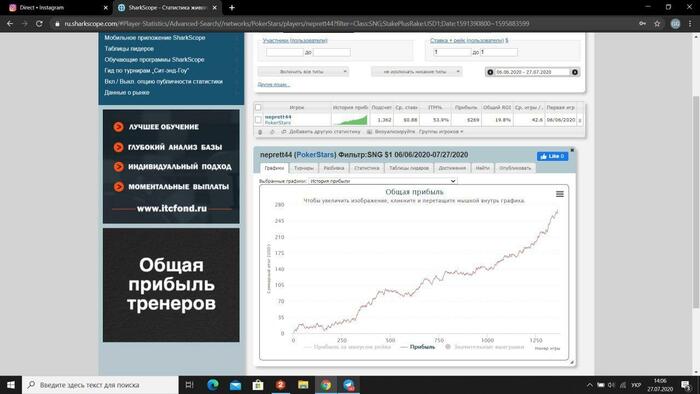
Task: Open 'Гид по турнирам Сит-энд-Гоу' link
Action: (x=147, y=71)
